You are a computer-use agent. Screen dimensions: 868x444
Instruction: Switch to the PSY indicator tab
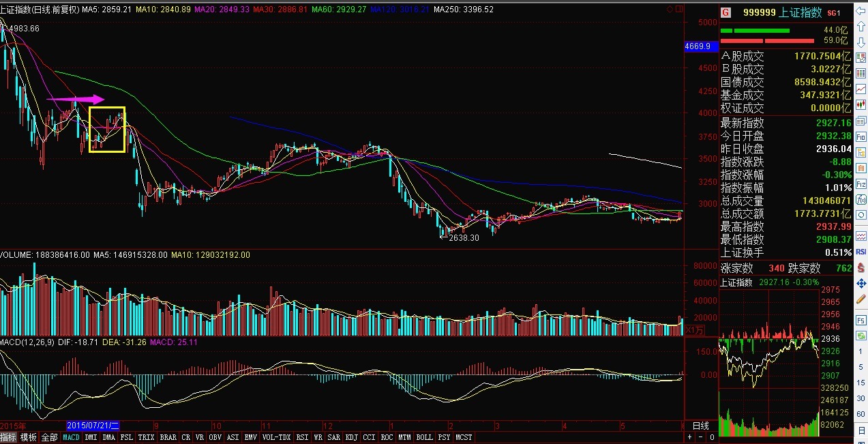pos(445,437)
